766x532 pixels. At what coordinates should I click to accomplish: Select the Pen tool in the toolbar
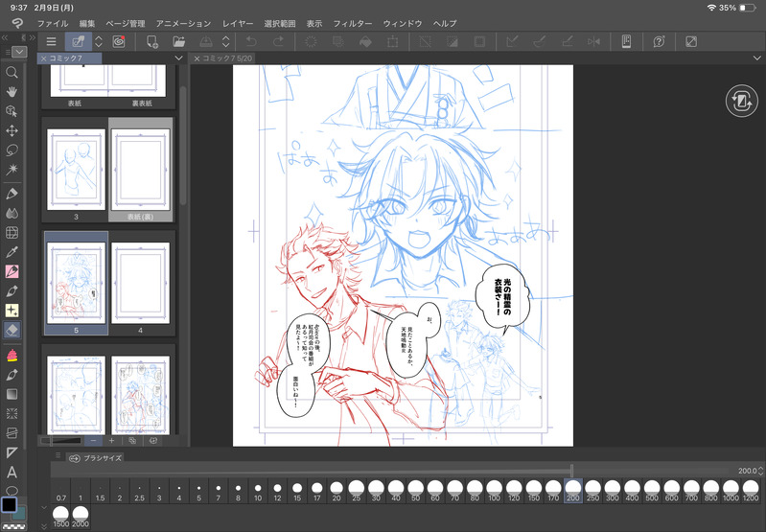coord(12,194)
